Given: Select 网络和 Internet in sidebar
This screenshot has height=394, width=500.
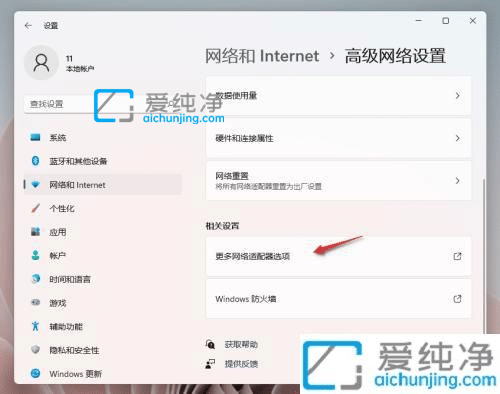Looking at the screenshot, I should pos(103,185).
